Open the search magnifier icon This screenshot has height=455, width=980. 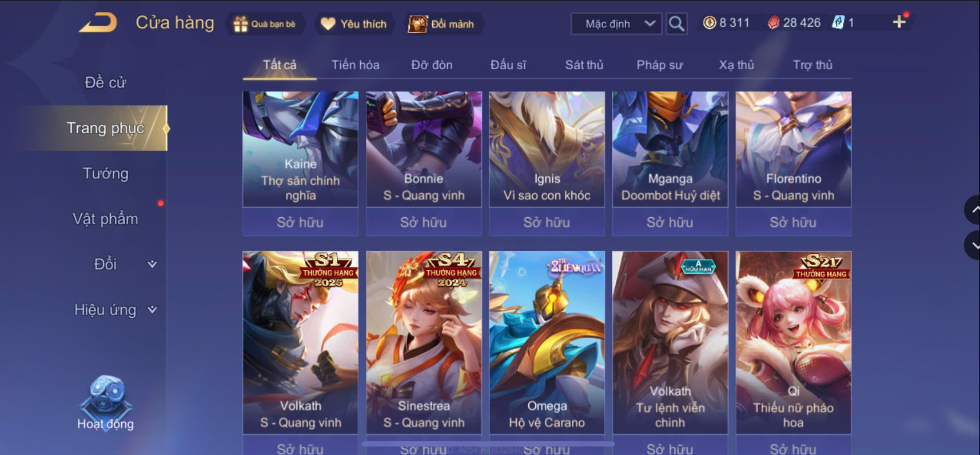point(676,24)
